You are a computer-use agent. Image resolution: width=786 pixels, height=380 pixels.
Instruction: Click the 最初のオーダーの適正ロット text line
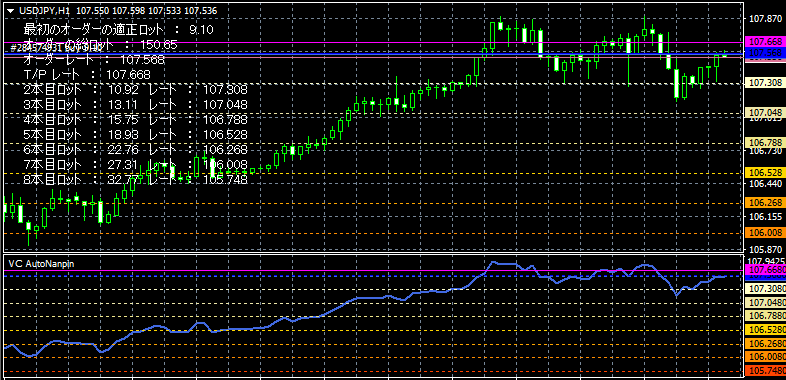pyautogui.click(x=119, y=30)
